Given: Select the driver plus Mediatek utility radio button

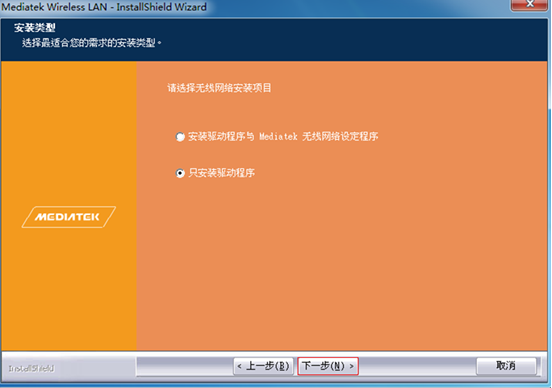Looking at the screenshot, I should point(180,137).
